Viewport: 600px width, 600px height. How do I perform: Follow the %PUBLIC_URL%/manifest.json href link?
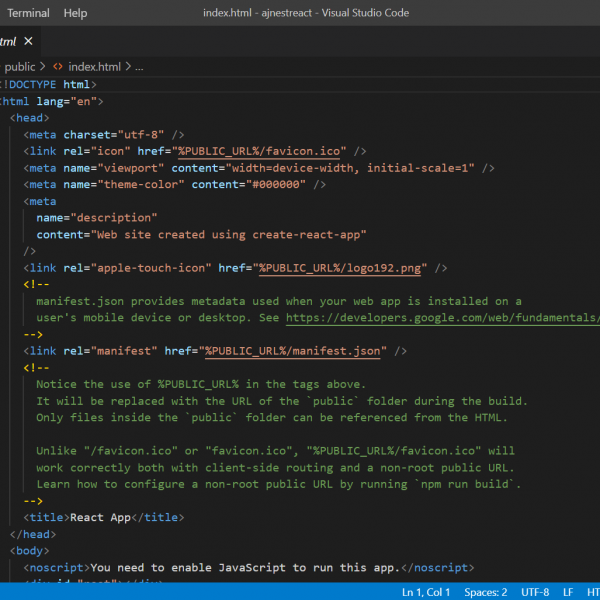click(x=294, y=351)
